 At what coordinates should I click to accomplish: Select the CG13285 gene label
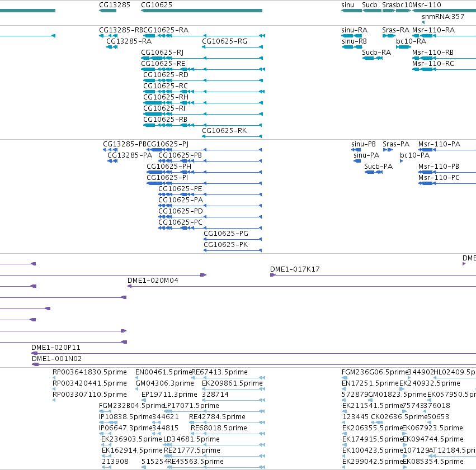point(115,5)
